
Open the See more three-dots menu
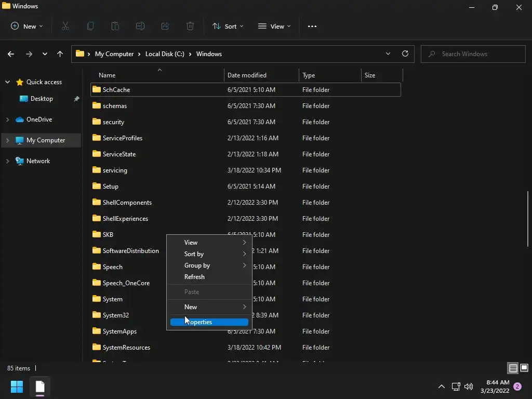coord(312,26)
